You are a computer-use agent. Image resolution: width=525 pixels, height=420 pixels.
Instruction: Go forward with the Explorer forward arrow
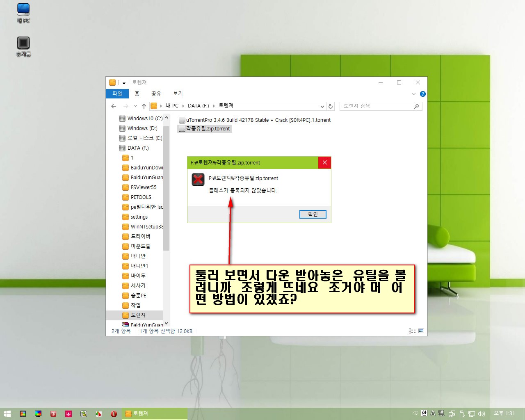[x=126, y=106]
